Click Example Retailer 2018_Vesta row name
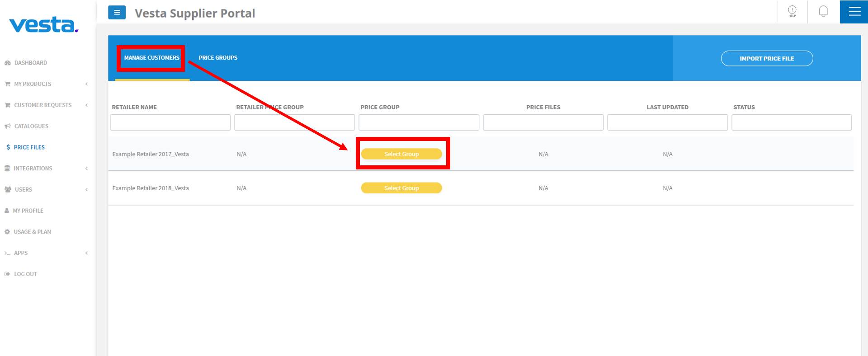This screenshot has height=356, width=868. click(151, 188)
